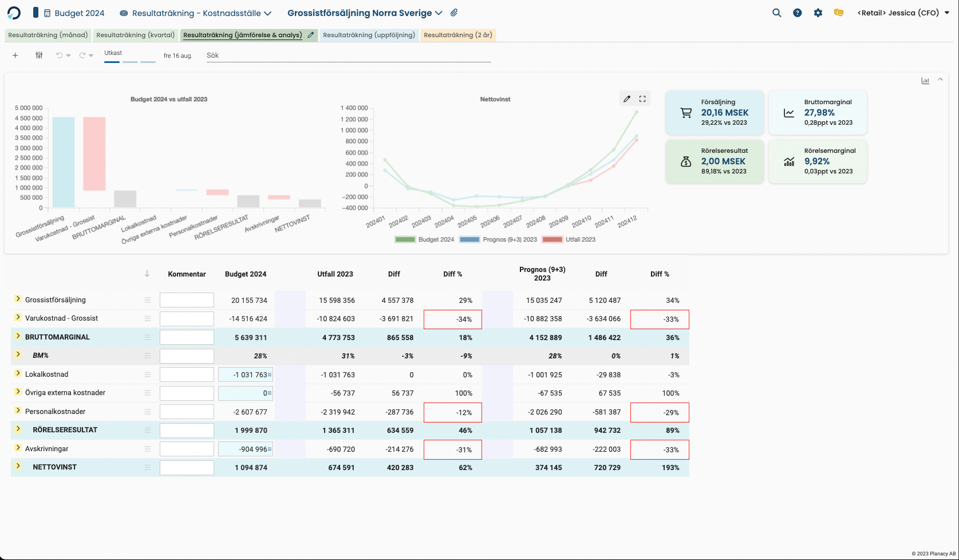Click the Utkast status label
This screenshot has height=560, width=959.
[113, 53]
